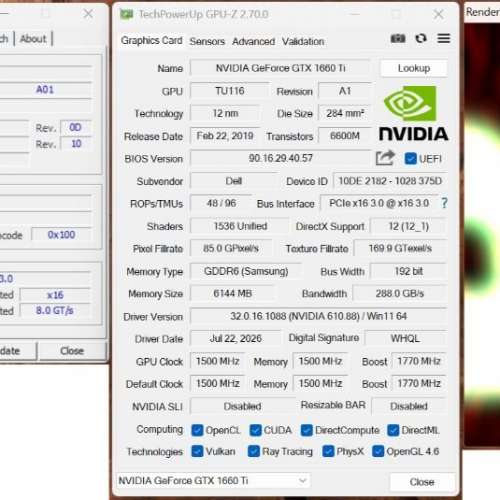Toggle the PhysX checkbox
This screenshot has width=500, height=500.
click(x=328, y=451)
